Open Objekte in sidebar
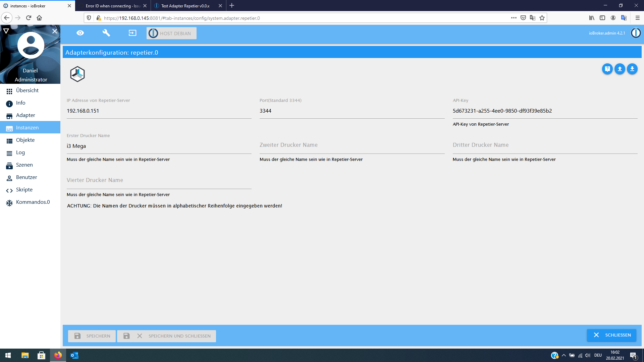The height and width of the screenshot is (362, 644). click(x=30, y=140)
